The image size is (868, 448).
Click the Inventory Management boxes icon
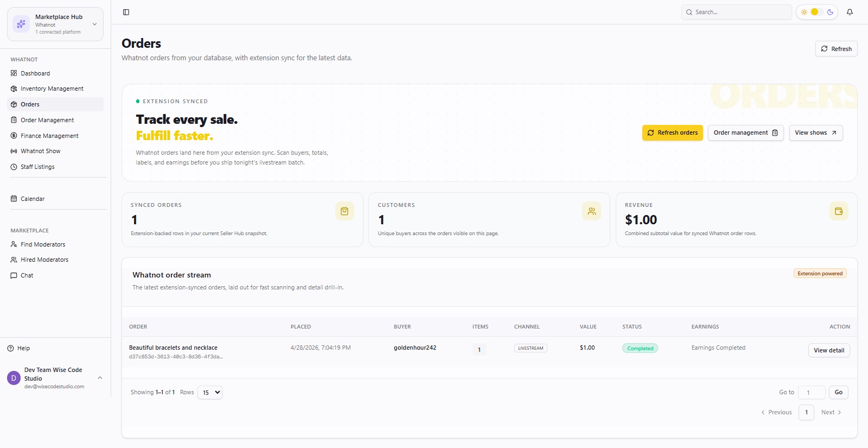[14, 89]
